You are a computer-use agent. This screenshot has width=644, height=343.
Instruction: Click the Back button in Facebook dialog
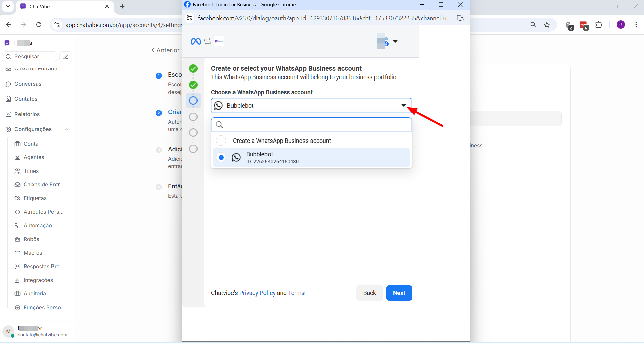tap(369, 293)
